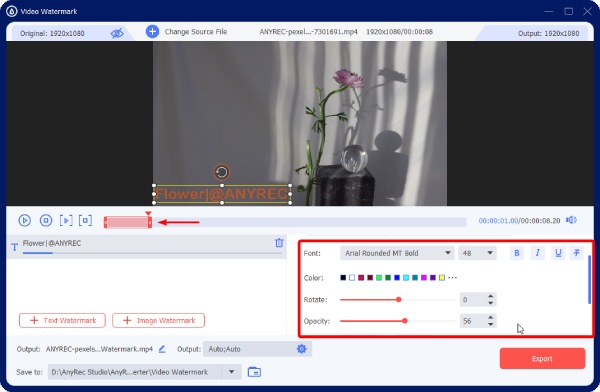This screenshot has width=600, height=392.
Task: Open the save folder with folder icon
Action: (254, 372)
